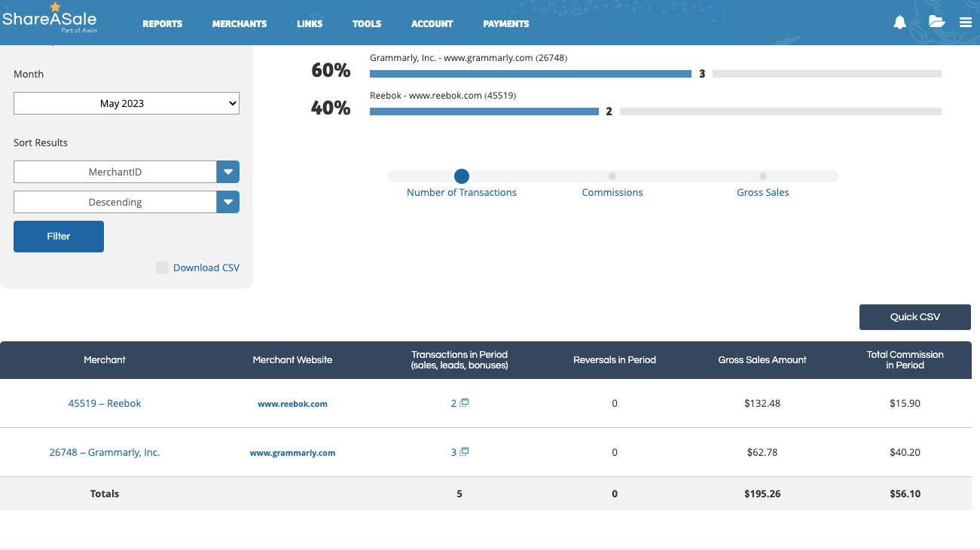Click the $15.90 commission cell

pos(905,403)
